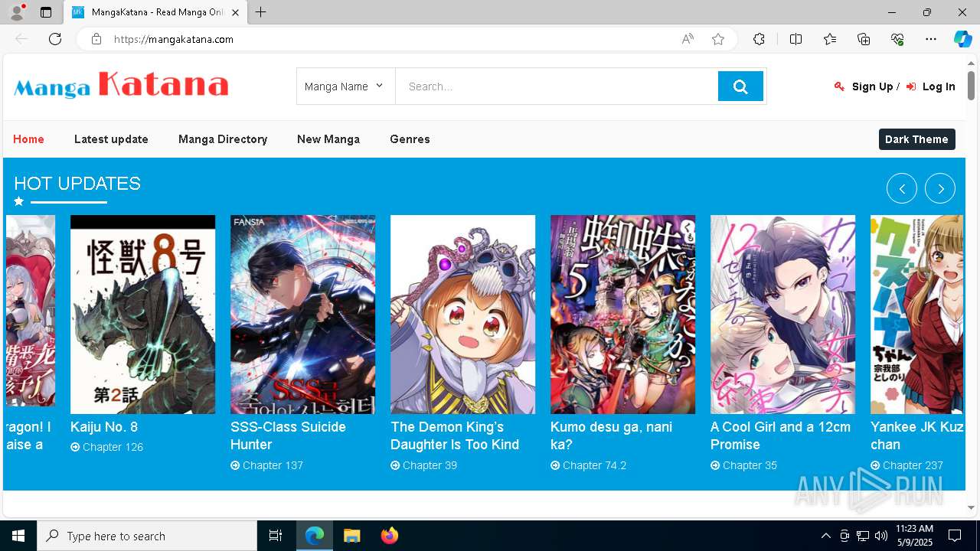Toggle the Dark Theme button
Image resolution: width=980 pixels, height=551 pixels.
(x=916, y=139)
